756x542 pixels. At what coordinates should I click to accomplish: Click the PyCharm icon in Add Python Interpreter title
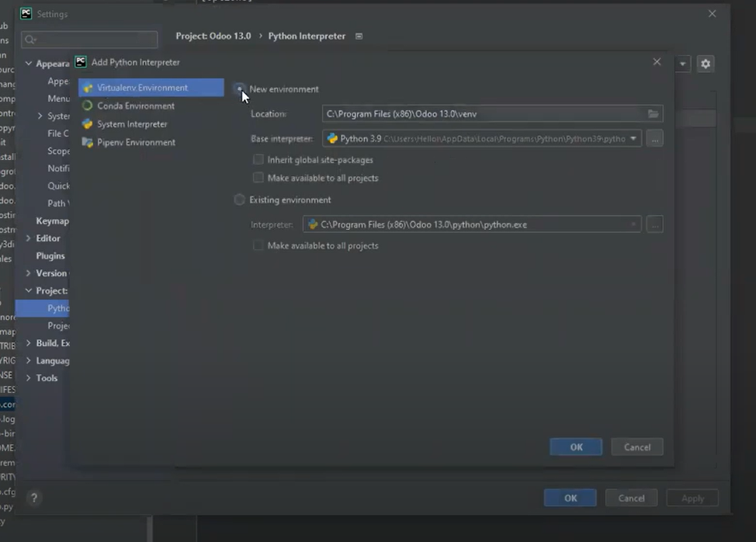pos(81,61)
